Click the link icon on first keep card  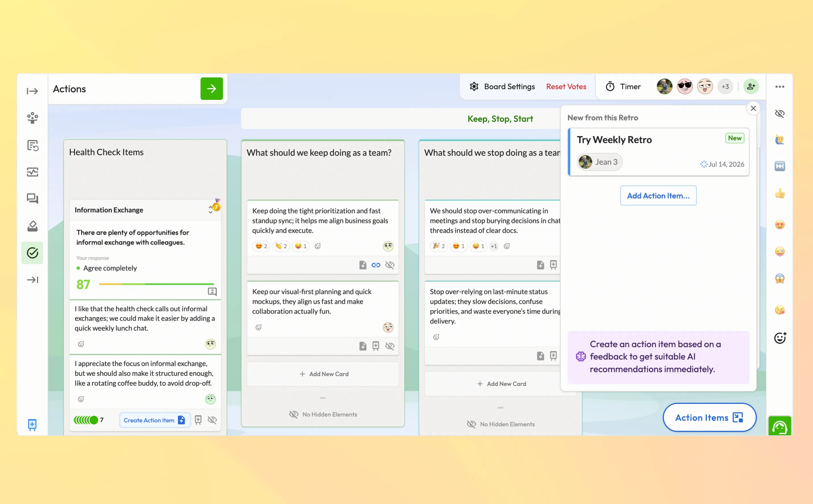(x=376, y=265)
